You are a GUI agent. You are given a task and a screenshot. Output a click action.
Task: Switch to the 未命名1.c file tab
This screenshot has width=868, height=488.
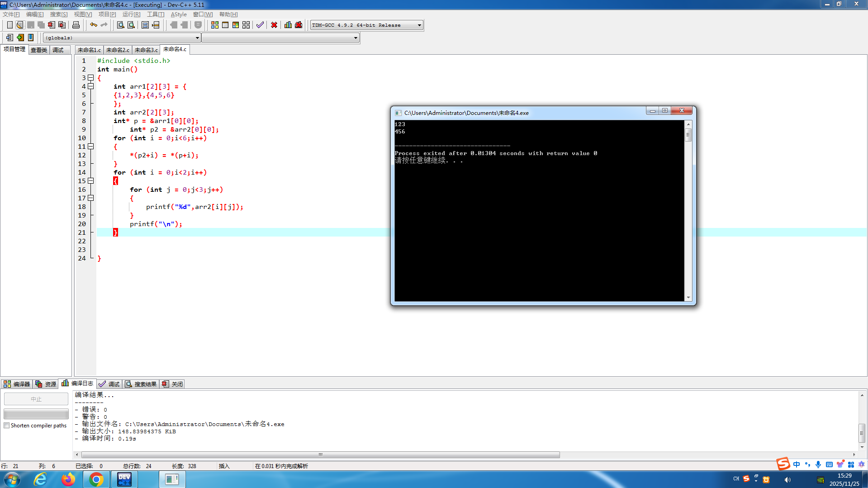[89, 50]
